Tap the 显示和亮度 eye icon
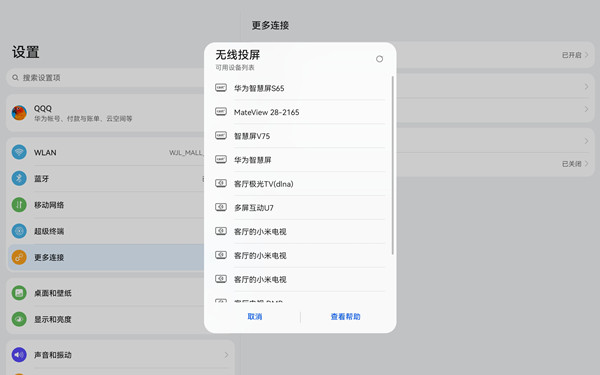Screen dimensions: 600x375 pos(19,319)
